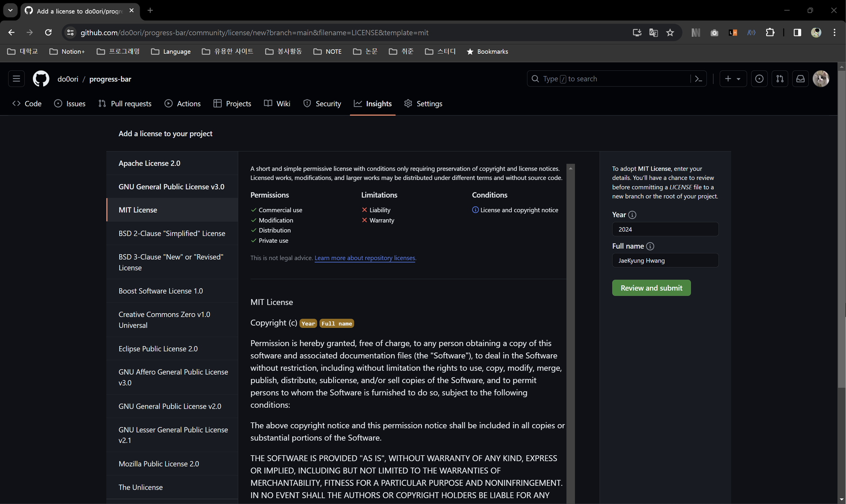Click the site information icon in address bar
This screenshot has width=846, height=504.
click(x=70, y=33)
